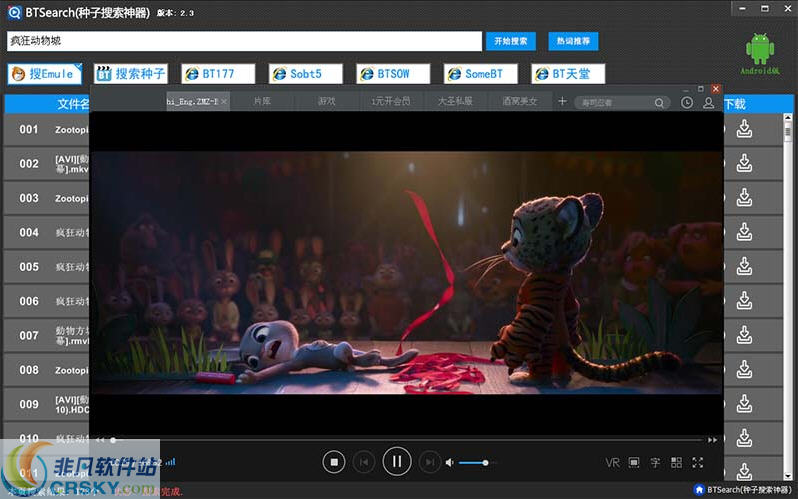Image resolution: width=798 pixels, height=499 pixels.
Task: Select result row 001 Zootopi
Action: pos(47,130)
